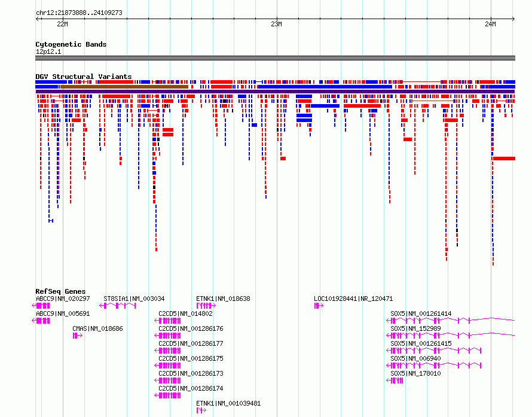Select gene label C2CD5|NM_001286173

tap(191, 373)
